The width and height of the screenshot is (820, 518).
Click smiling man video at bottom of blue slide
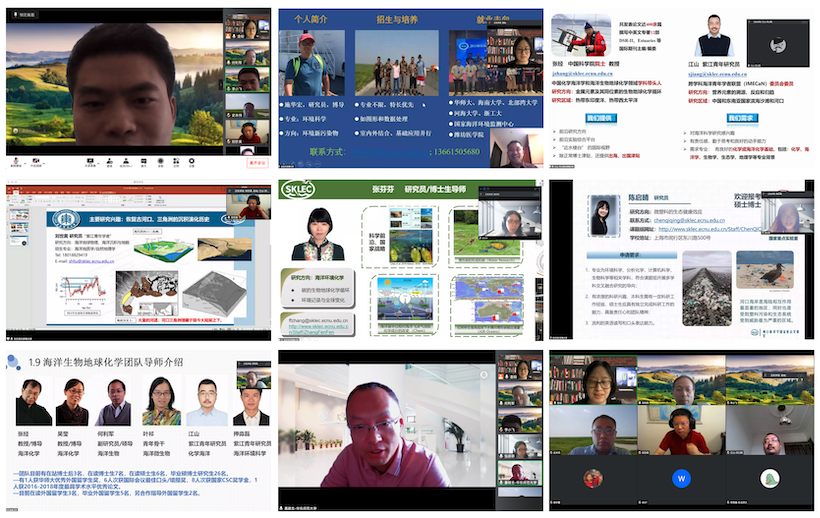pyautogui.click(x=517, y=148)
